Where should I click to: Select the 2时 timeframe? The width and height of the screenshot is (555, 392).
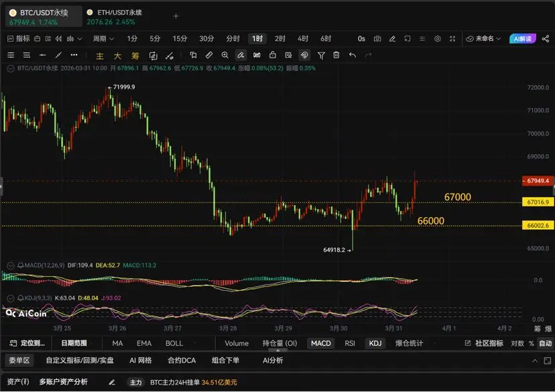coord(280,39)
